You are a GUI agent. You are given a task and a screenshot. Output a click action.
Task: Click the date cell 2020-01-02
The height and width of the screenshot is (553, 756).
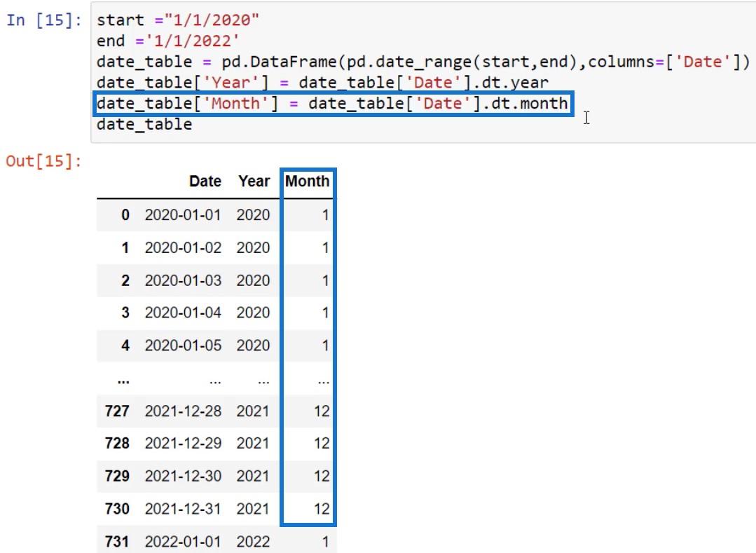pyautogui.click(x=183, y=247)
